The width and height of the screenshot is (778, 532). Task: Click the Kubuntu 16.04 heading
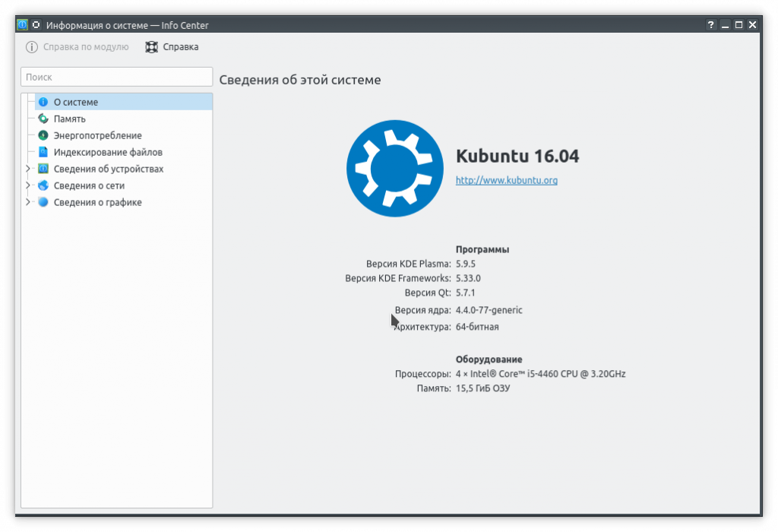517,156
